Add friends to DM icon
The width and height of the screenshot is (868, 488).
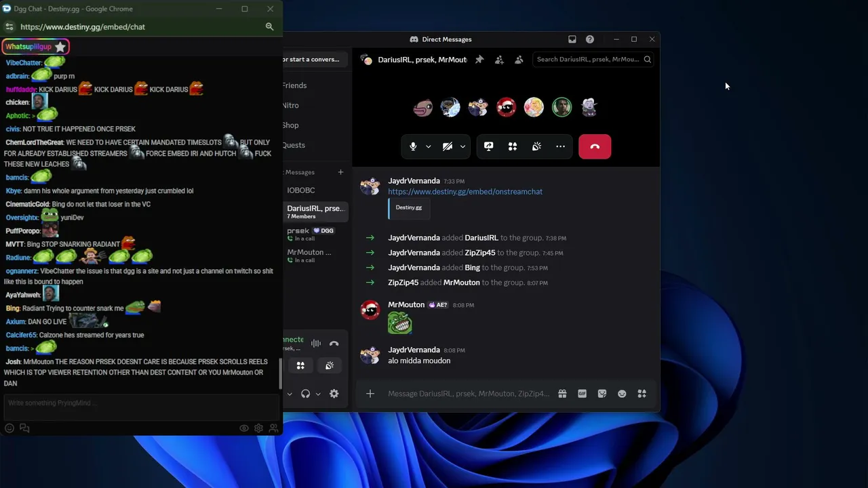pos(499,60)
